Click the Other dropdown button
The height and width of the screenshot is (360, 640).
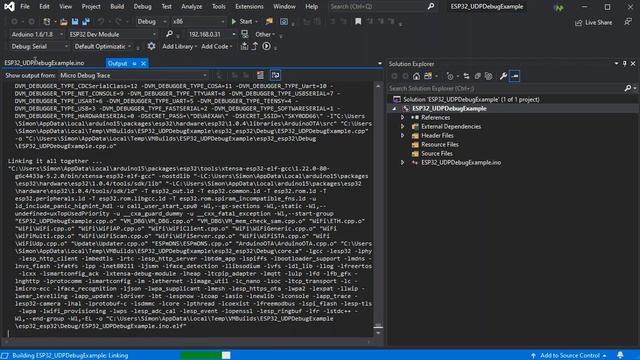[265, 34]
